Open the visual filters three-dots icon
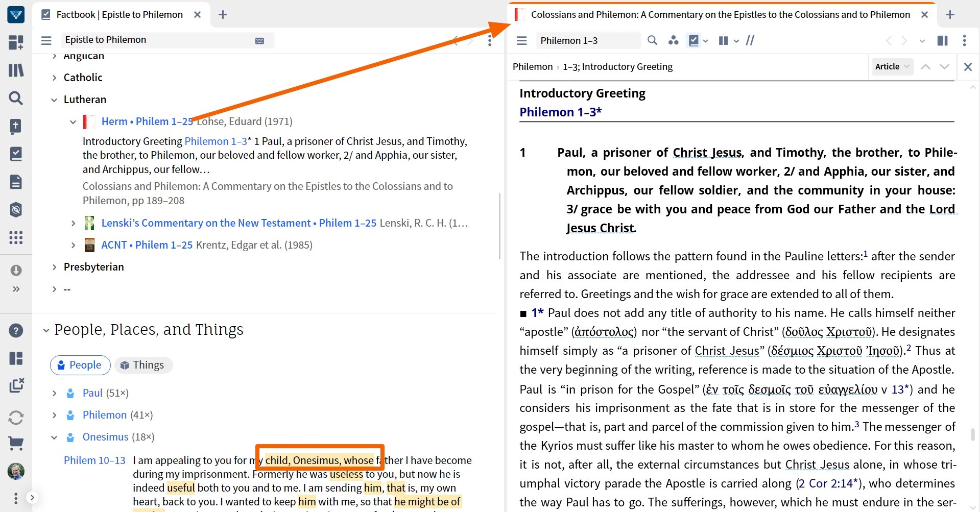This screenshot has height=512, width=980. pyautogui.click(x=674, y=40)
